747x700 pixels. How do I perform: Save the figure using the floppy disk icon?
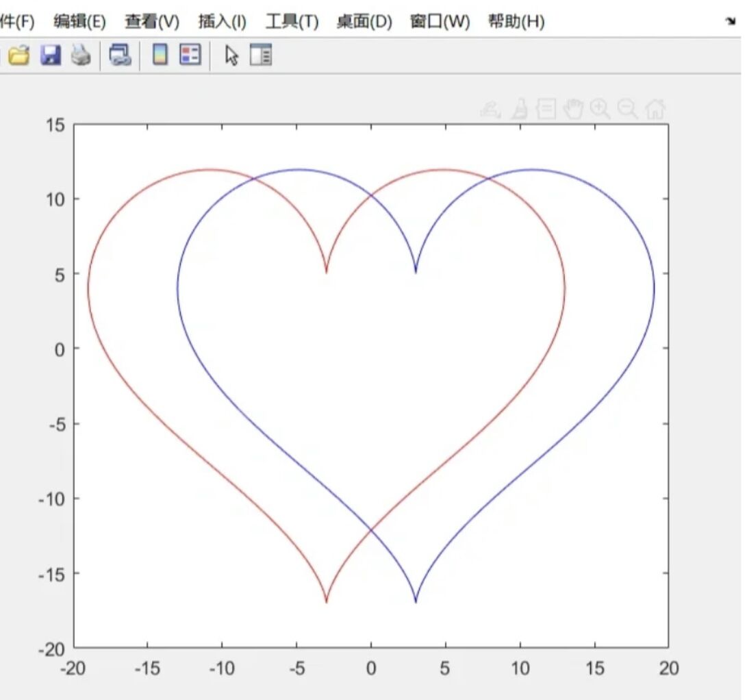51,55
